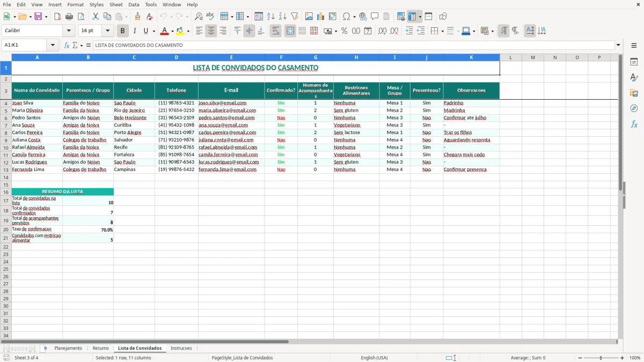Screen dimensions: 644x362
Task: Open the Navigator sidebar panel
Action: point(634,108)
